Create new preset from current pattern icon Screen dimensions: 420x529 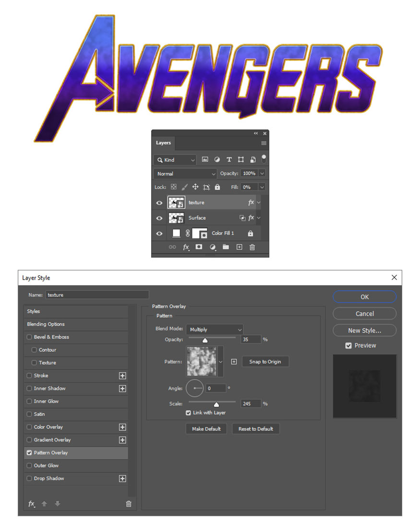tap(234, 362)
